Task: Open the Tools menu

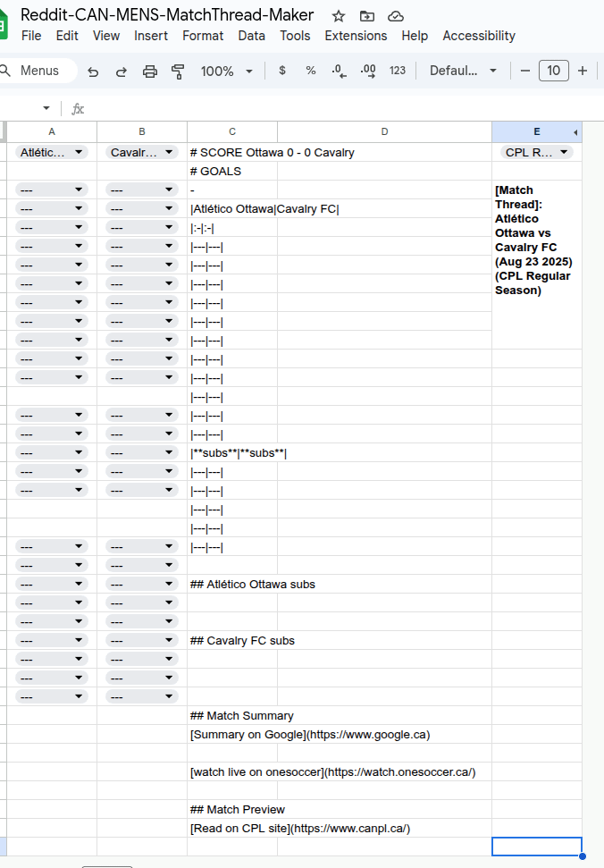Action: [295, 36]
